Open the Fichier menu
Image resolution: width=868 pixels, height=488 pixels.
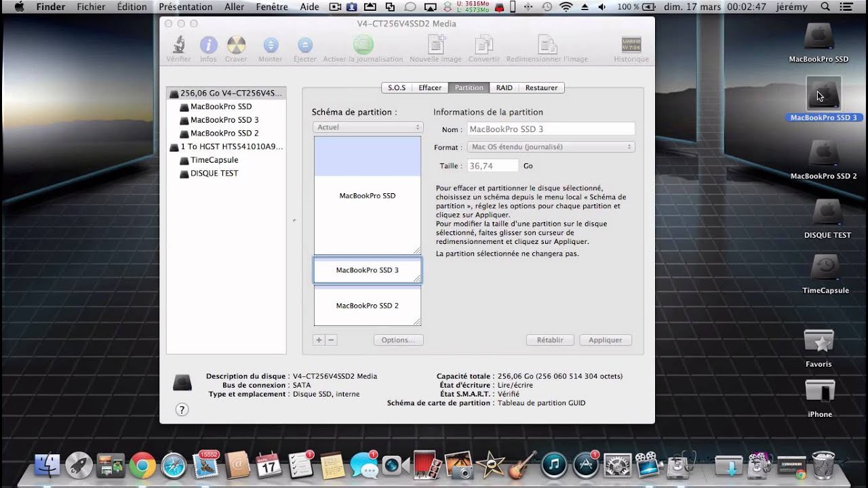[x=91, y=7]
